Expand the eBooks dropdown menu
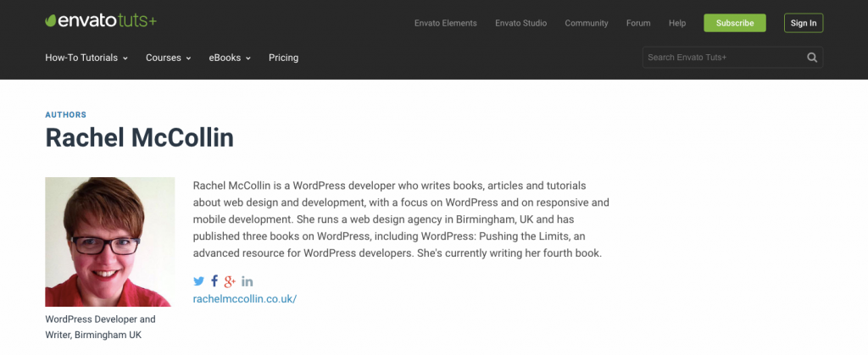The image size is (868, 355). pyautogui.click(x=230, y=58)
